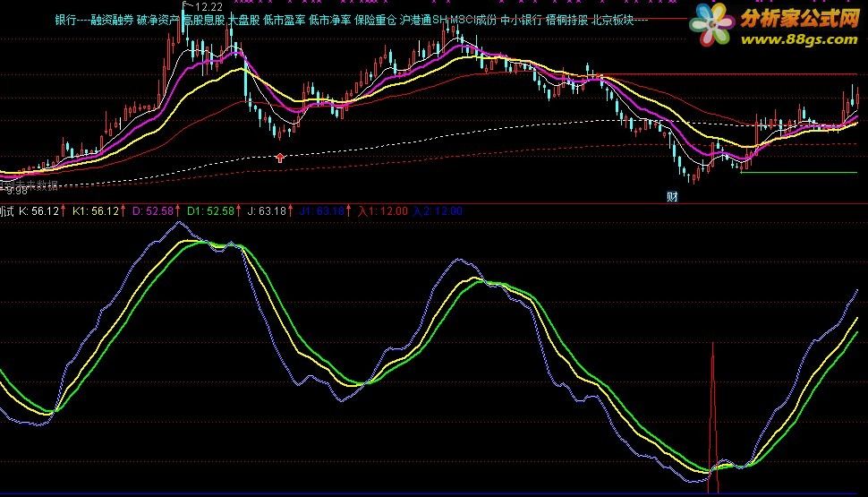Select the 低市盈率 tag
The height and width of the screenshot is (497, 868).
(284, 21)
